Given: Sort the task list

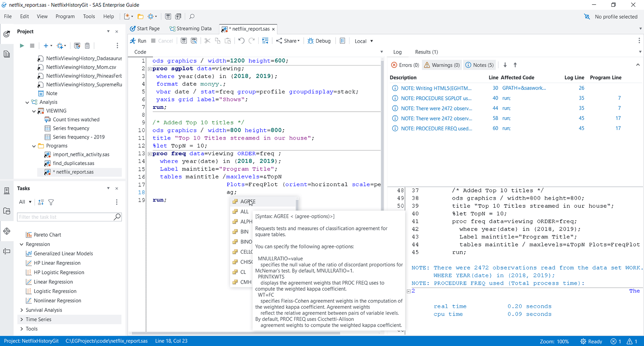Looking at the screenshot, I should [x=41, y=202].
